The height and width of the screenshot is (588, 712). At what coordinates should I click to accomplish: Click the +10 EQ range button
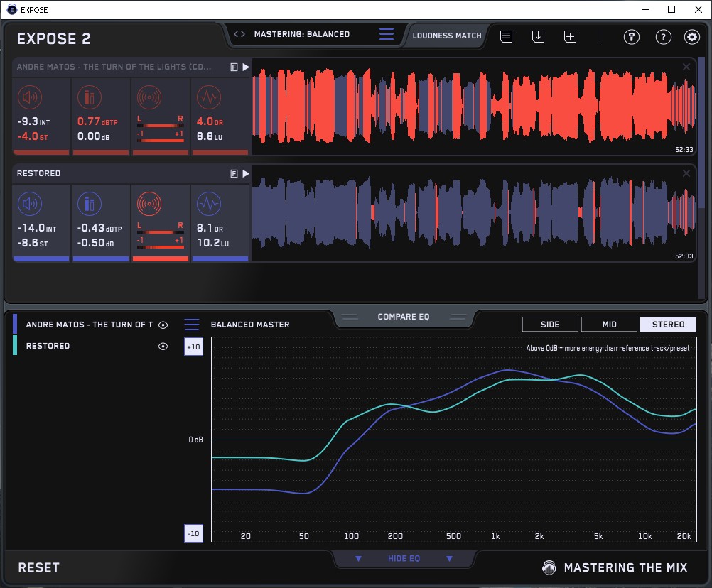(x=193, y=347)
